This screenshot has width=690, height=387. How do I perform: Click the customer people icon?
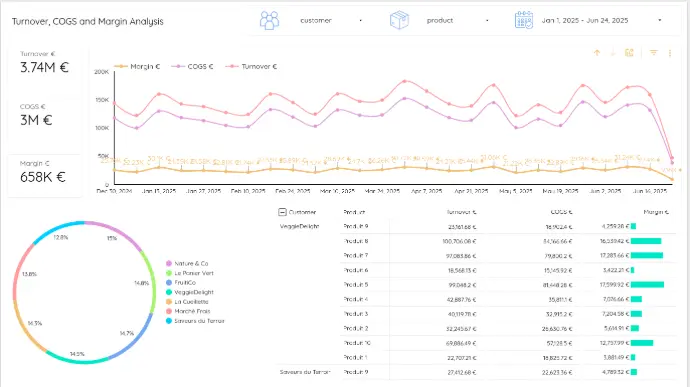269,20
